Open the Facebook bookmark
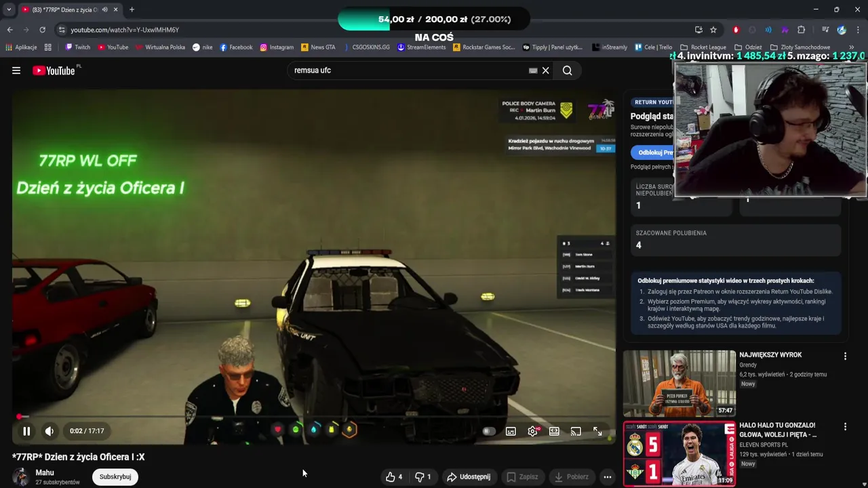Image resolution: width=868 pixels, height=488 pixels. coord(236,47)
